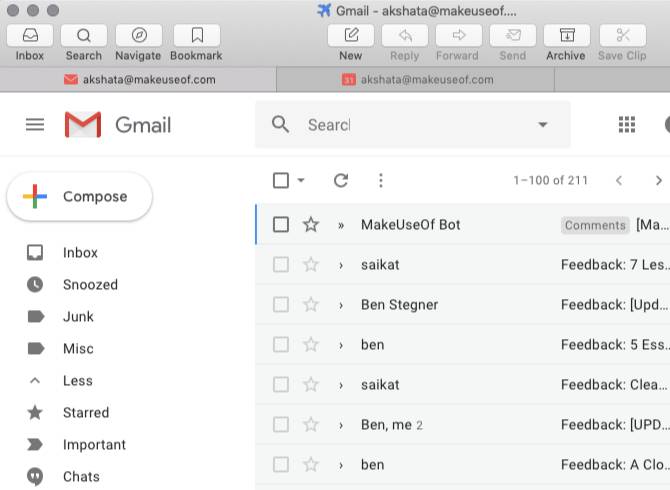
Task: Open the select-all dropdown arrow
Action: [x=301, y=181]
